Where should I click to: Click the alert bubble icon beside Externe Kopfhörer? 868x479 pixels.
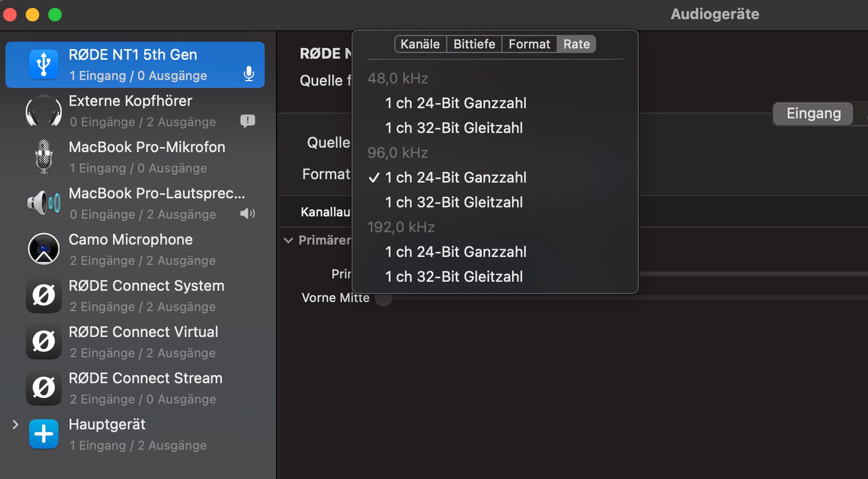point(247,121)
